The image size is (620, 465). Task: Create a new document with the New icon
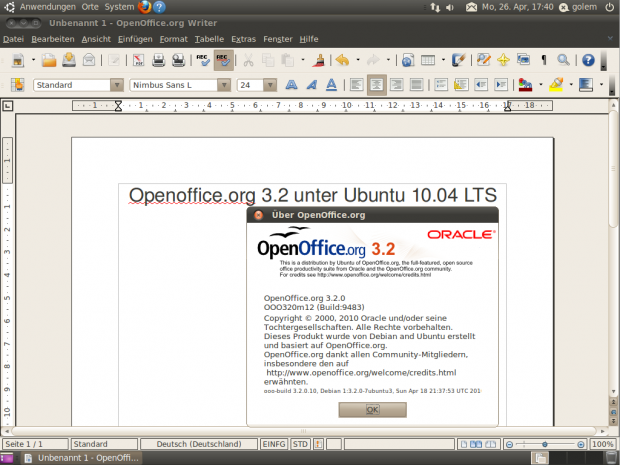18,60
